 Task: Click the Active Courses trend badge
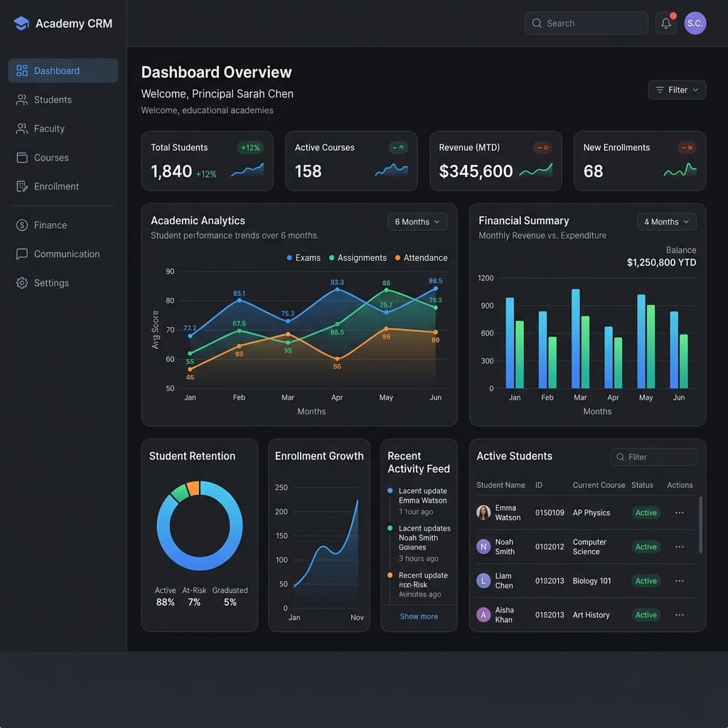coord(398,148)
